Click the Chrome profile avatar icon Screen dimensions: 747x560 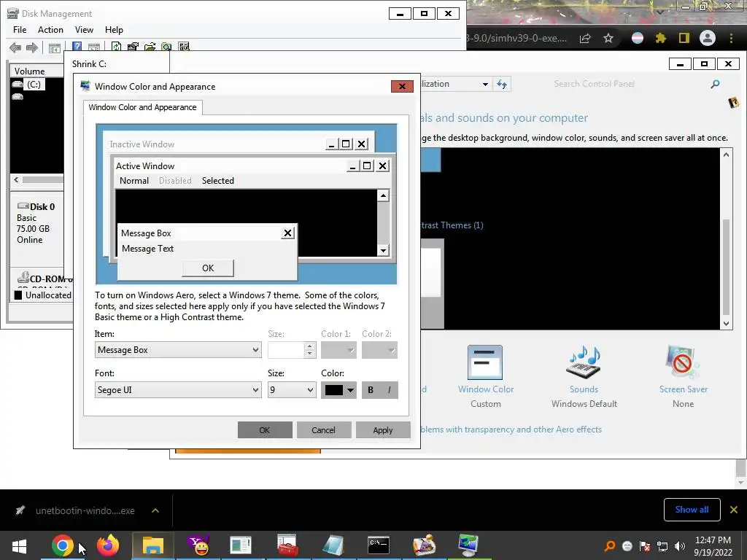[708, 38]
